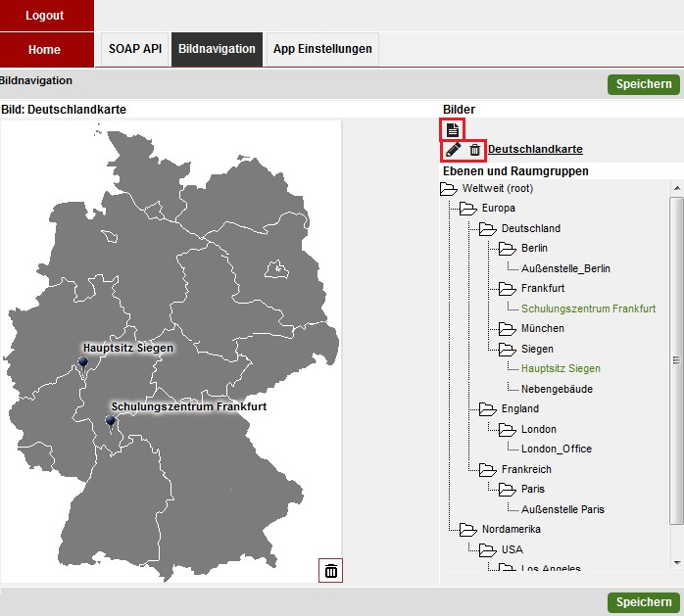
Task: Collapse the Europa folder icon
Action: [x=468, y=209]
